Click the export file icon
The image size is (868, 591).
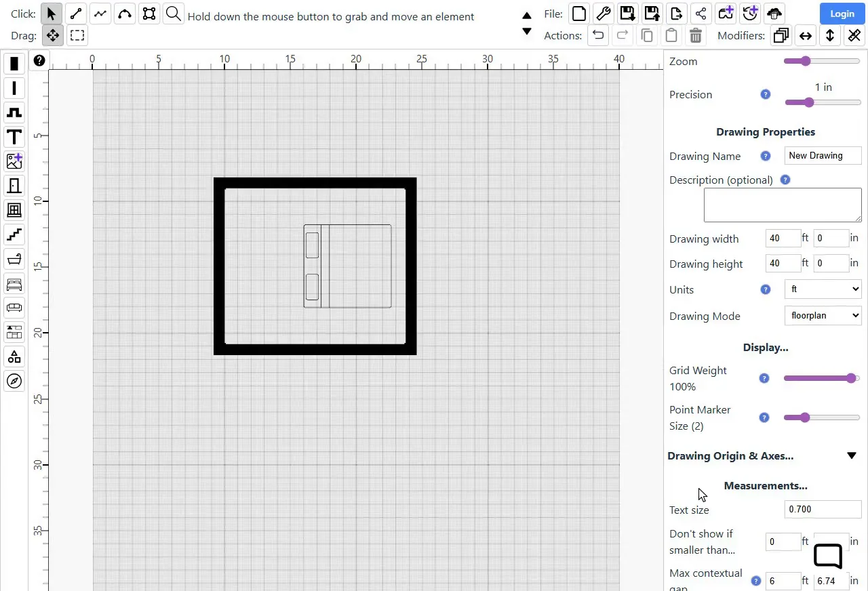pos(676,14)
